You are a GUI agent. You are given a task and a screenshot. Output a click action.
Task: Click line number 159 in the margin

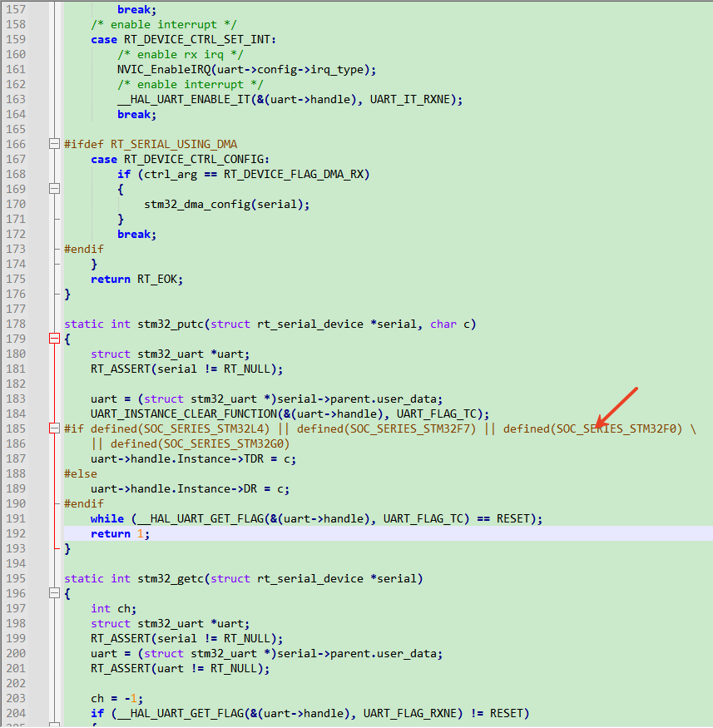click(16, 39)
